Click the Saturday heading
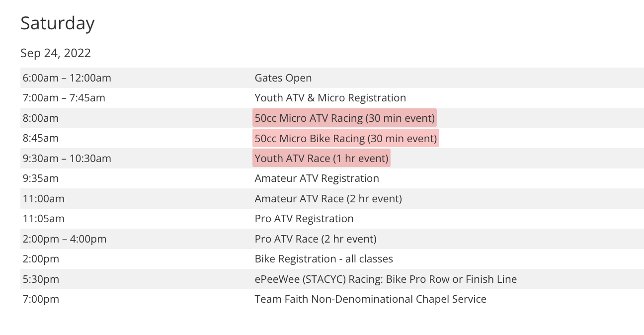This screenshot has height=335, width=644. [58, 23]
